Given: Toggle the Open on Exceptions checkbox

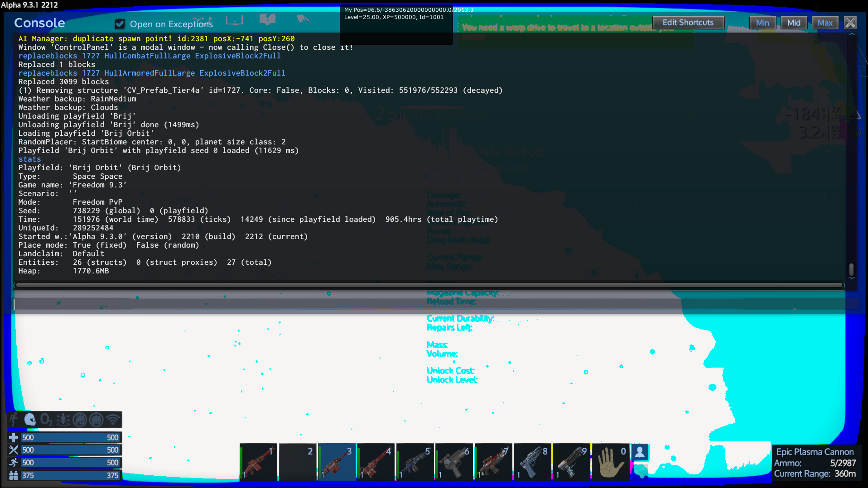Looking at the screenshot, I should (x=120, y=24).
